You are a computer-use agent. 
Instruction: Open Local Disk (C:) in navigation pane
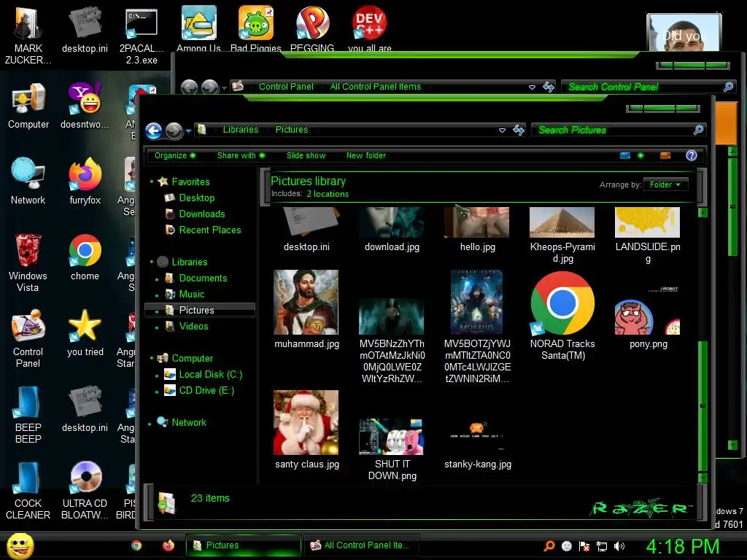pyautogui.click(x=210, y=374)
